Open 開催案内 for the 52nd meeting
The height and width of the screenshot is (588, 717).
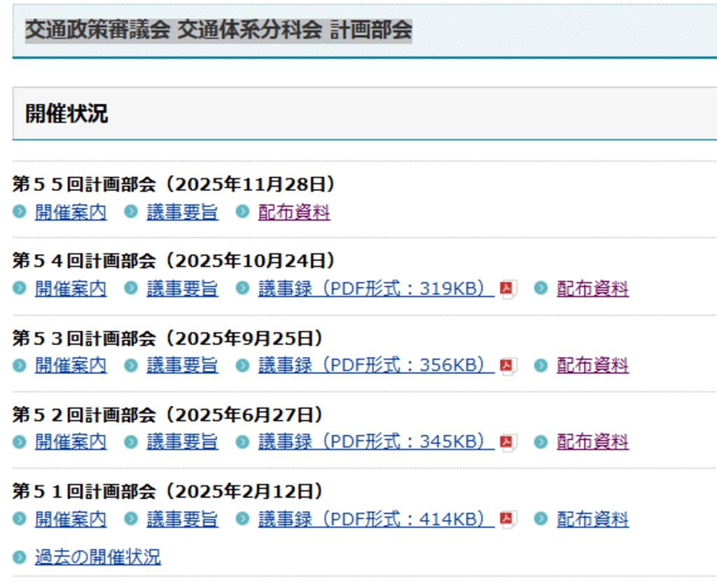click(x=71, y=442)
